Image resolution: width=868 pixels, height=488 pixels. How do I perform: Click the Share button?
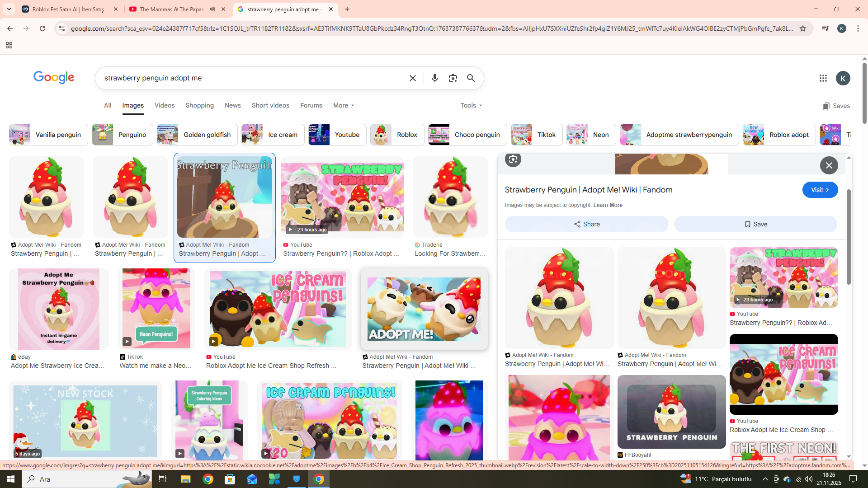[x=586, y=224]
